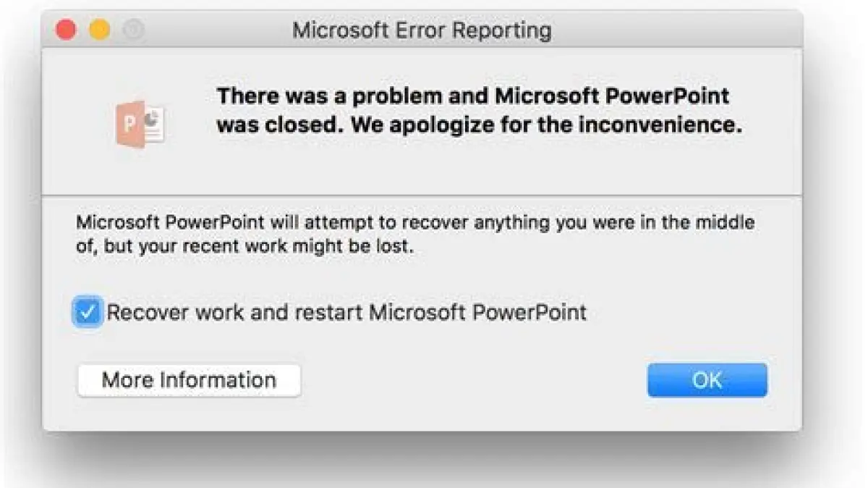This screenshot has height=488, width=868.
Task: Toggle the recover work checkbox
Action: tap(88, 313)
